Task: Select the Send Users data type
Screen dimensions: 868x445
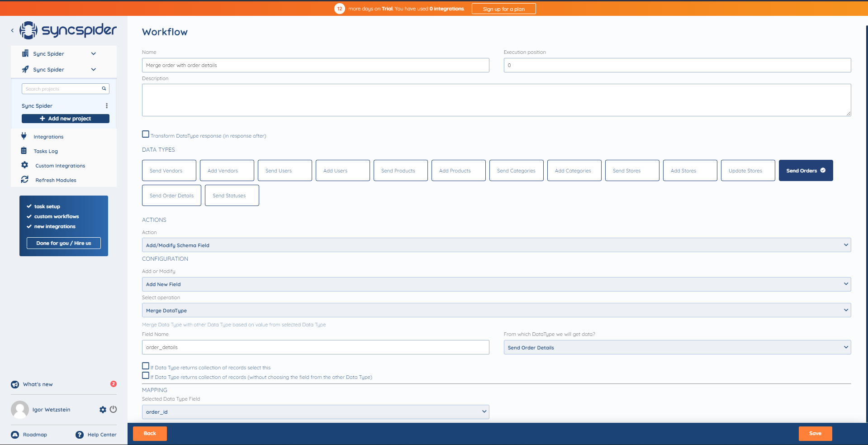Action: click(x=285, y=171)
